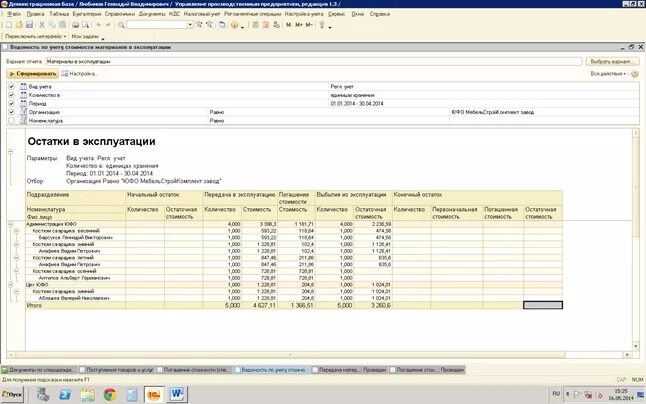Image resolution: width=646 pixels, height=404 pixels.
Task: Launch Google Chrome from the taskbar
Action: [110, 395]
